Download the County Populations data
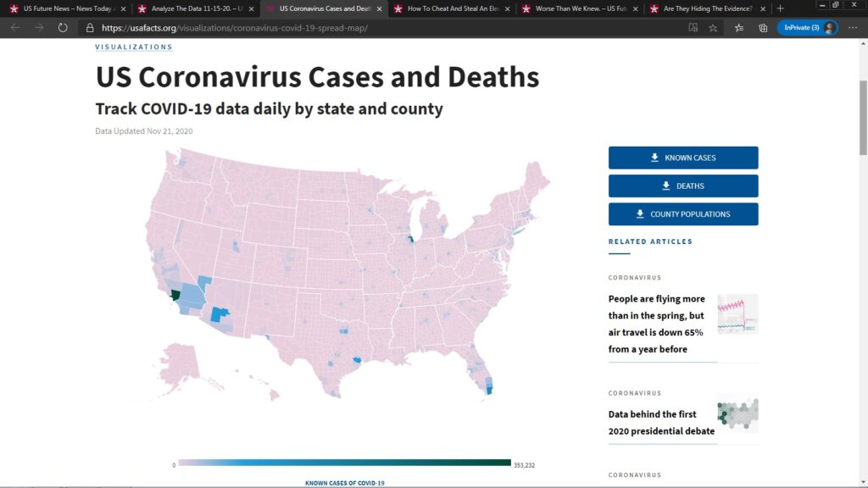868x488 pixels. pos(682,213)
